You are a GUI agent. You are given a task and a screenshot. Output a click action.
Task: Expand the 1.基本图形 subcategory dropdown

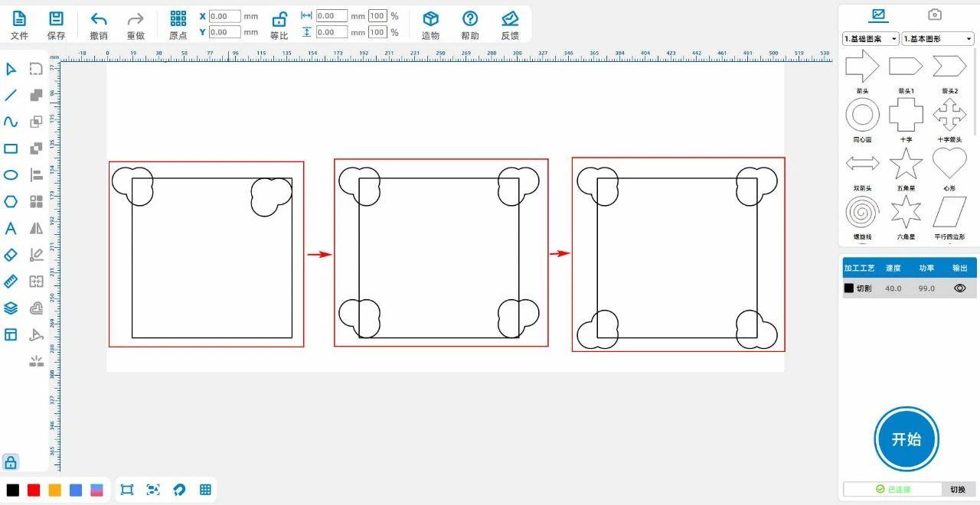(937, 38)
